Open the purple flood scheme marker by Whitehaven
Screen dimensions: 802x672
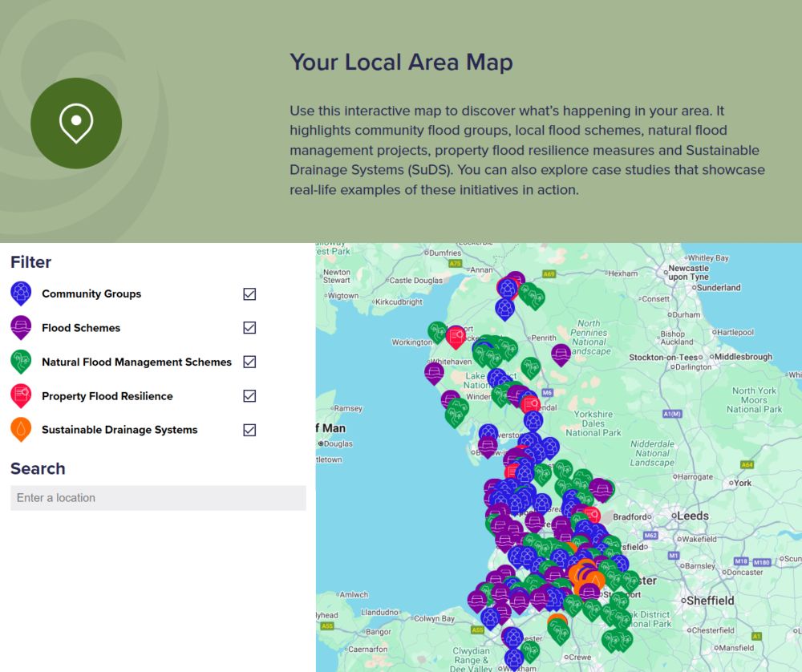pyautogui.click(x=434, y=372)
